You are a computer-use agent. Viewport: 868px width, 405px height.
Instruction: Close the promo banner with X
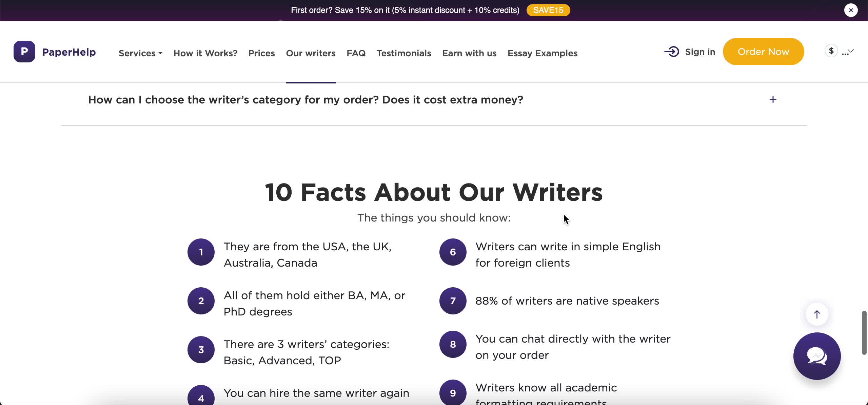[851, 10]
